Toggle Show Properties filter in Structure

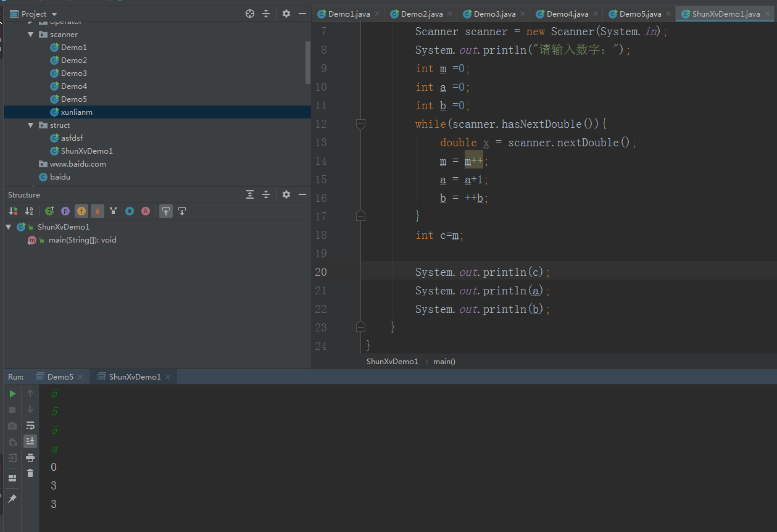65,211
